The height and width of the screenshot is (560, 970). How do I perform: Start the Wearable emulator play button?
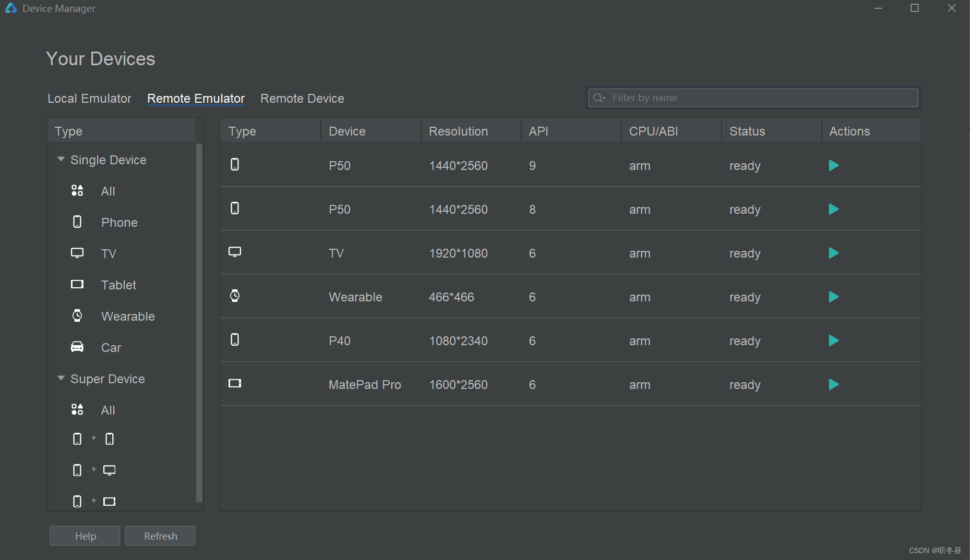click(833, 297)
